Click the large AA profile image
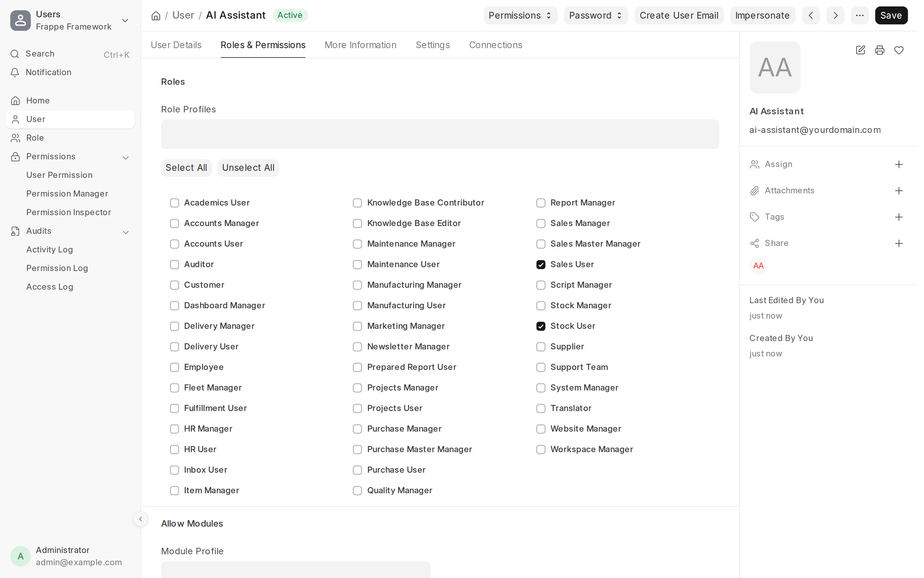The width and height of the screenshot is (924, 578). point(775,67)
